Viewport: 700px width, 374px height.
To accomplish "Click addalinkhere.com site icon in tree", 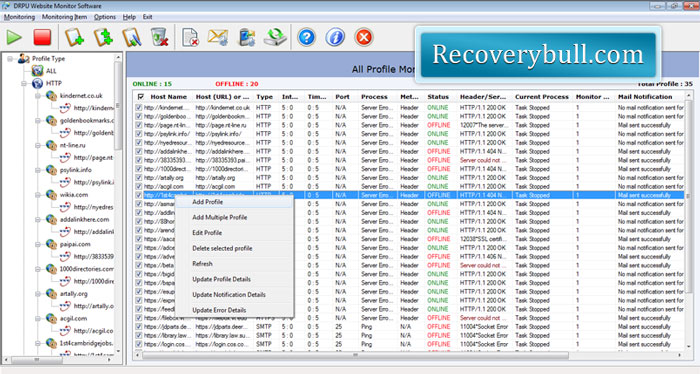I will [x=51, y=219].
